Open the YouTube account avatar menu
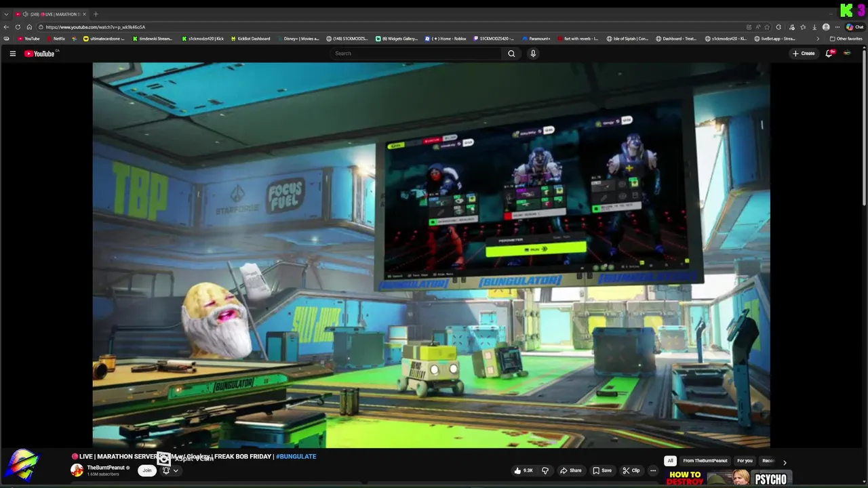 point(847,54)
